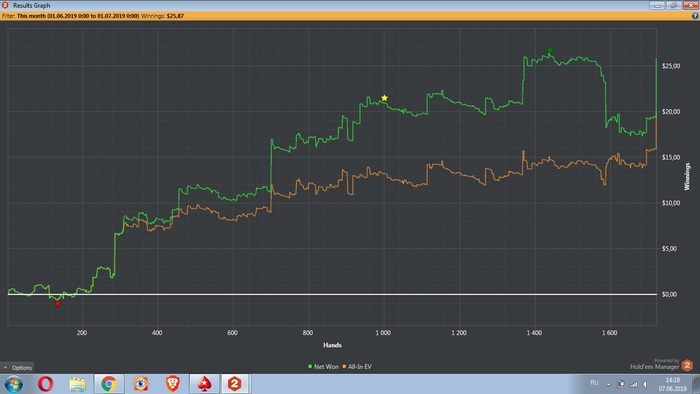Restore down the Results Graph window
Viewport: 700px width, 394px height.
pos(673,5)
